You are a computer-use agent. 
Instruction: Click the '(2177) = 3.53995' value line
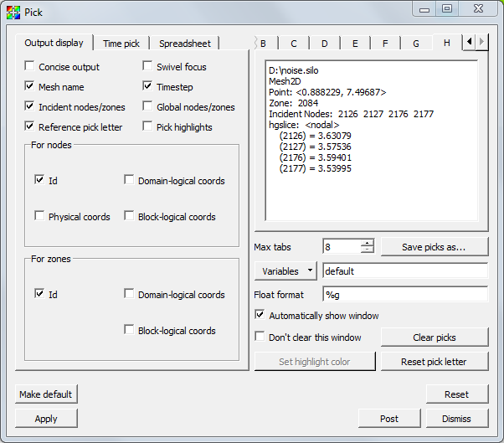pos(315,168)
